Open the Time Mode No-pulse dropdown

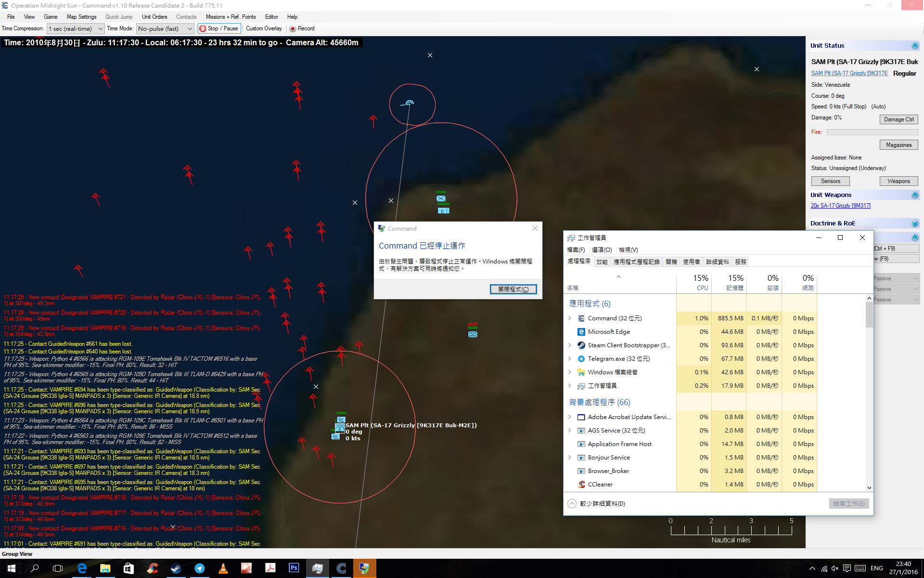pyautogui.click(x=165, y=29)
